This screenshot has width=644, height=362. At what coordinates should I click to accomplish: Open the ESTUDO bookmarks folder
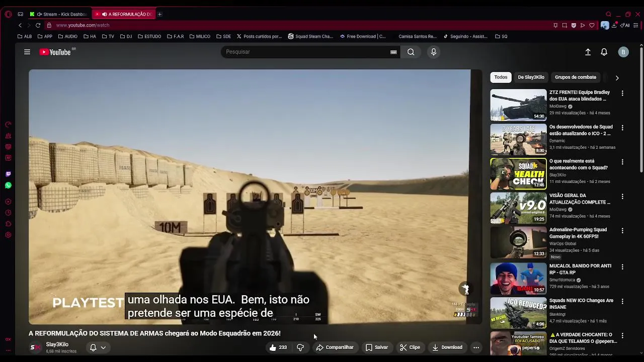pyautogui.click(x=148, y=36)
